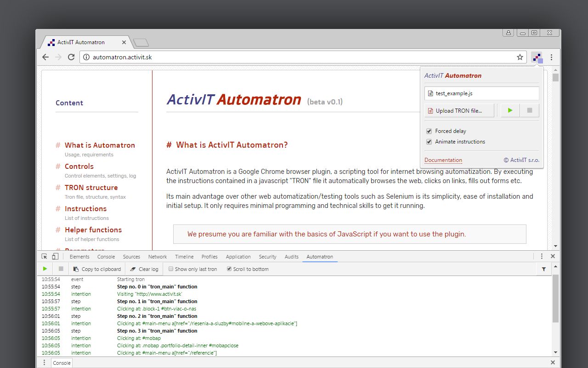Navigate to TRON structure in the sidebar
Image resolution: width=588 pixels, height=368 pixels.
[x=91, y=187]
